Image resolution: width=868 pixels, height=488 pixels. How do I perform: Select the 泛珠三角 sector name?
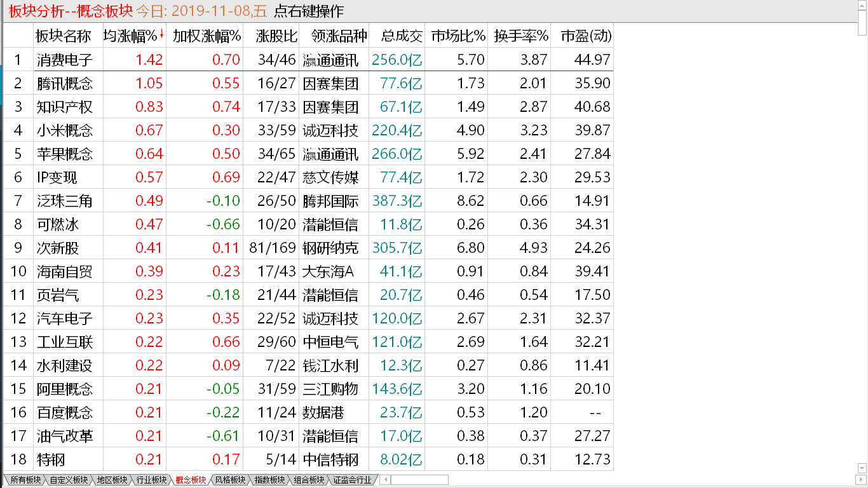[64, 201]
